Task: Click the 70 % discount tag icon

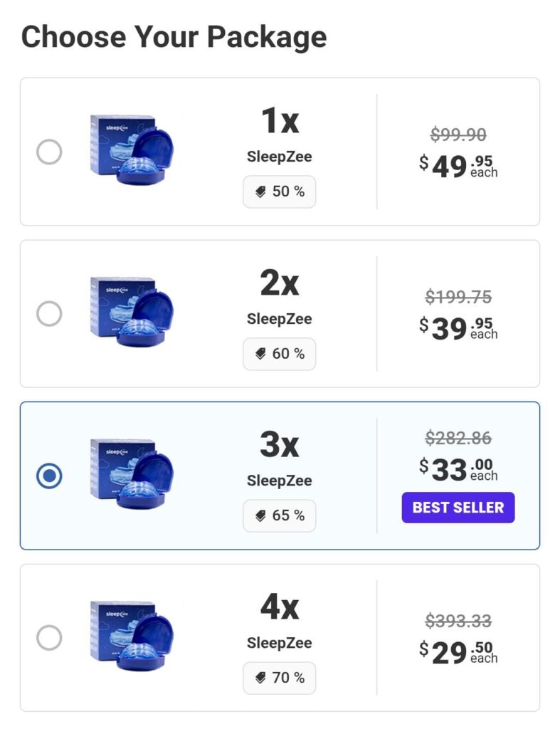Action: coord(261,678)
